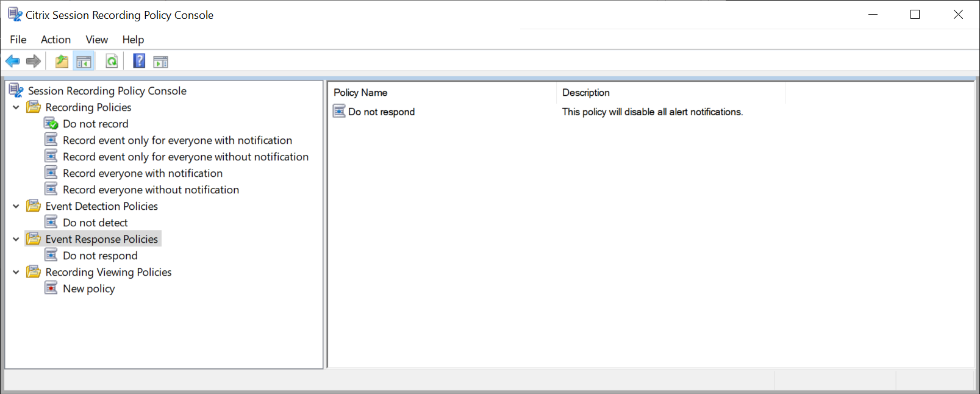Click the Recording Viewing Policies folder icon
Screen dimensions: 980x394
[x=34, y=271]
